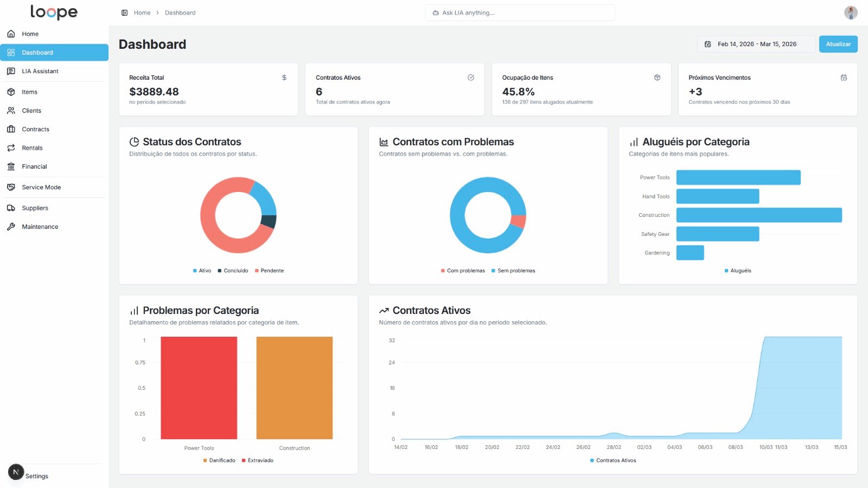Switch to the Dashboard menu item
The image size is (868, 488).
pyautogui.click(x=37, y=52)
